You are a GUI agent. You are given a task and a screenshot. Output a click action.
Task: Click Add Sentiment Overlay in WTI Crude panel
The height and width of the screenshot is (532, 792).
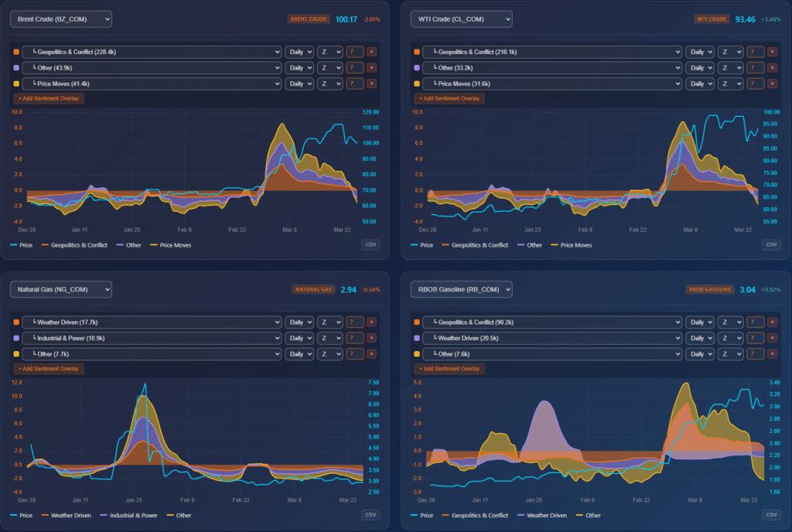pyautogui.click(x=449, y=98)
